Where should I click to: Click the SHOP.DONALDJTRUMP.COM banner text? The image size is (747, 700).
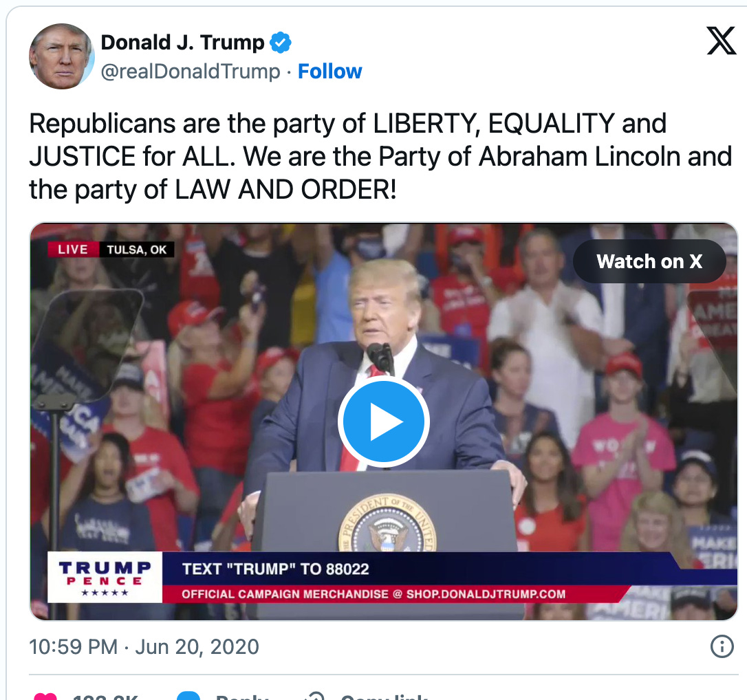coord(486,594)
